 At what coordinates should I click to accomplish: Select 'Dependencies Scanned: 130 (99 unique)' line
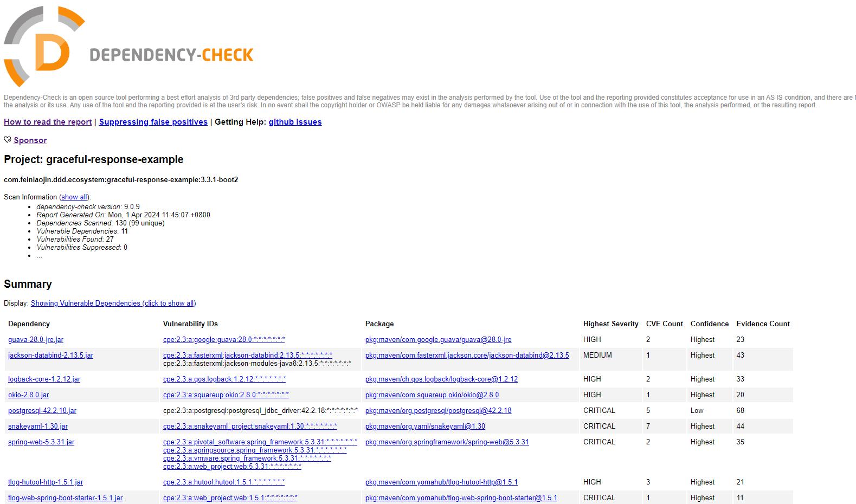coord(100,223)
